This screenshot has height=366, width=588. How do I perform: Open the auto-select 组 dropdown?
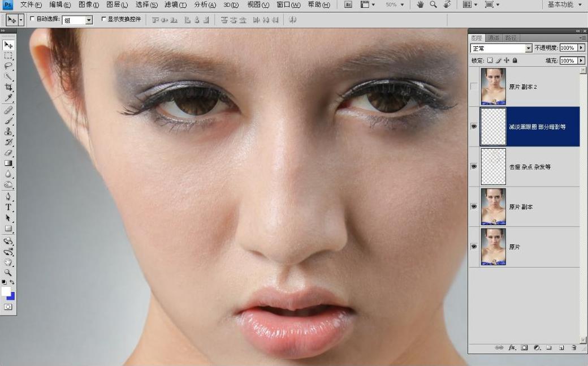pyautogui.click(x=77, y=20)
